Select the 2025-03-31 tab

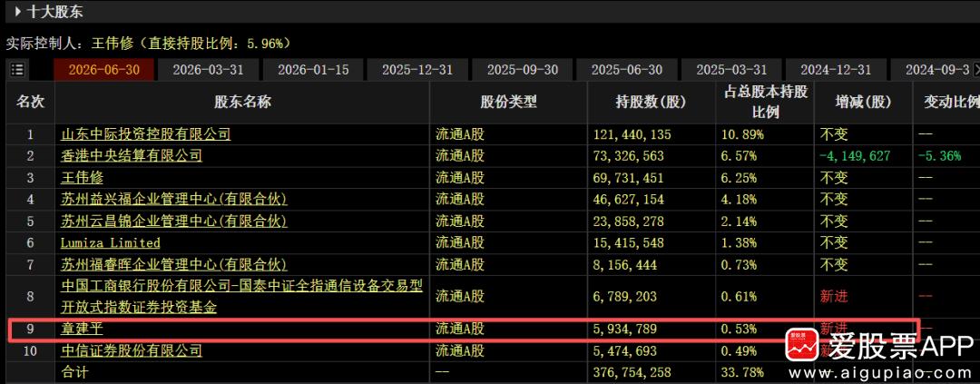click(732, 69)
